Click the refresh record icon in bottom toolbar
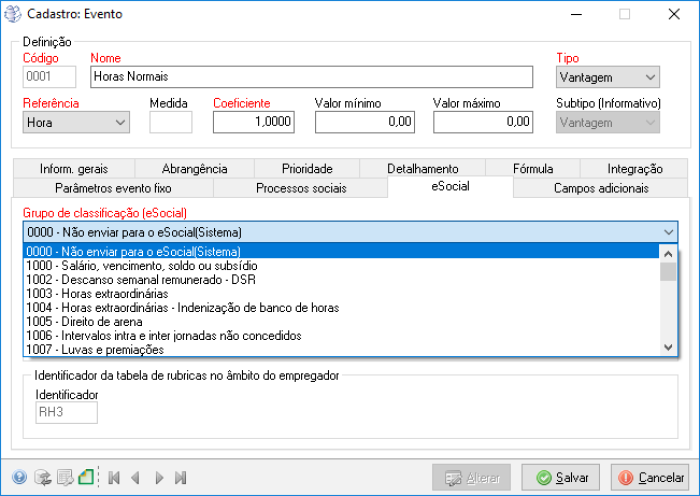Viewport: 700px width, 496px height. [42, 477]
